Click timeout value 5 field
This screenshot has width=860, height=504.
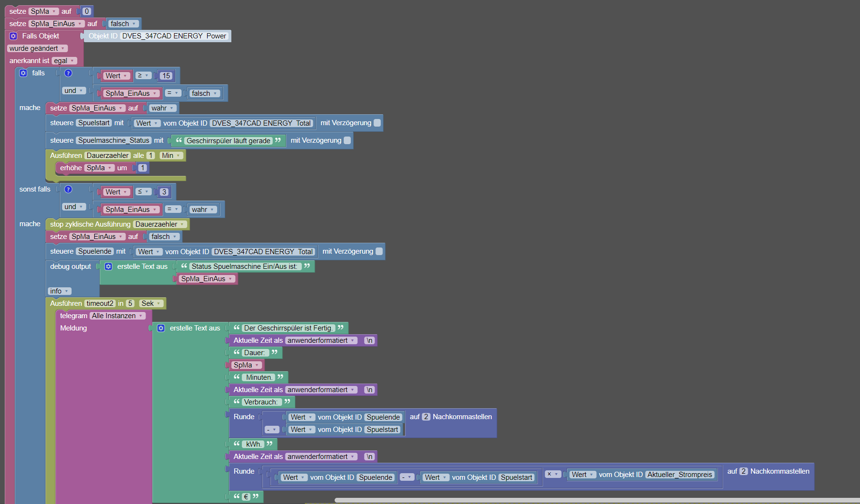(x=130, y=303)
